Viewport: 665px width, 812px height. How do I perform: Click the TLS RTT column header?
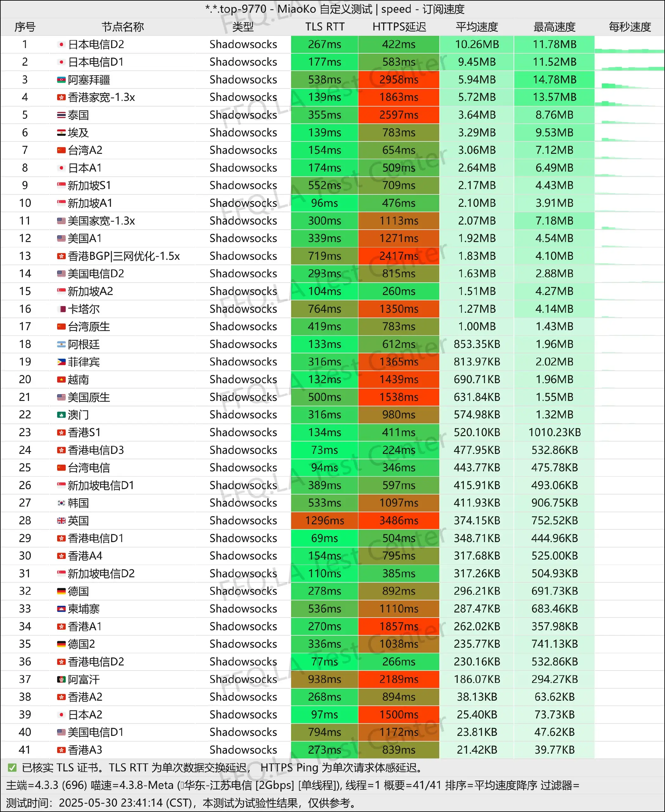pos(325,27)
